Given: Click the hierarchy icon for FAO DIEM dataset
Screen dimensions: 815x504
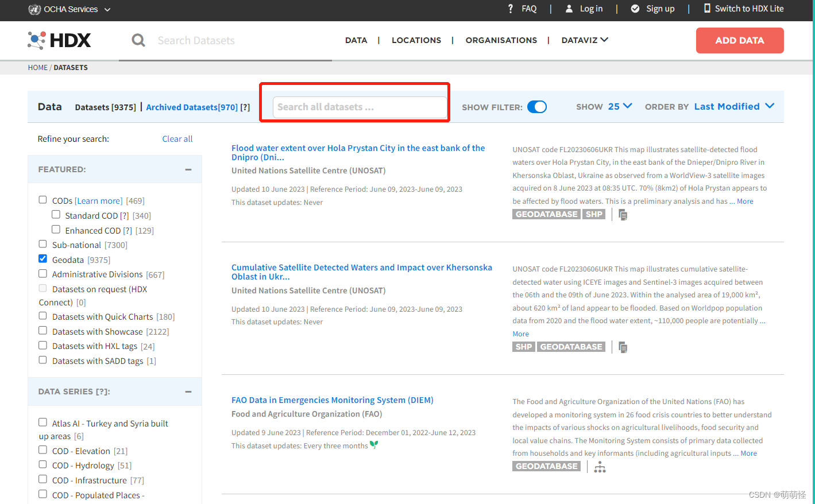Looking at the screenshot, I should (600, 467).
